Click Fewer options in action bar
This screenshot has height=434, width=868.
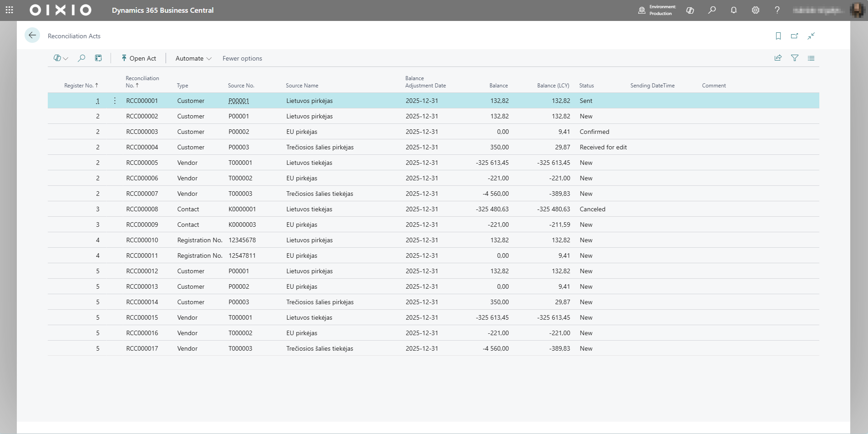[242, 58]
